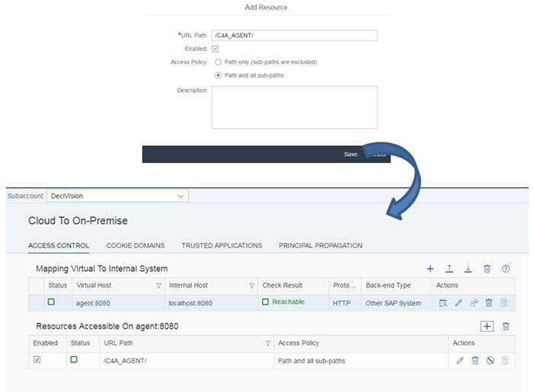
Task: Click the Status column header in mapping table
Action: pos(58,285)
